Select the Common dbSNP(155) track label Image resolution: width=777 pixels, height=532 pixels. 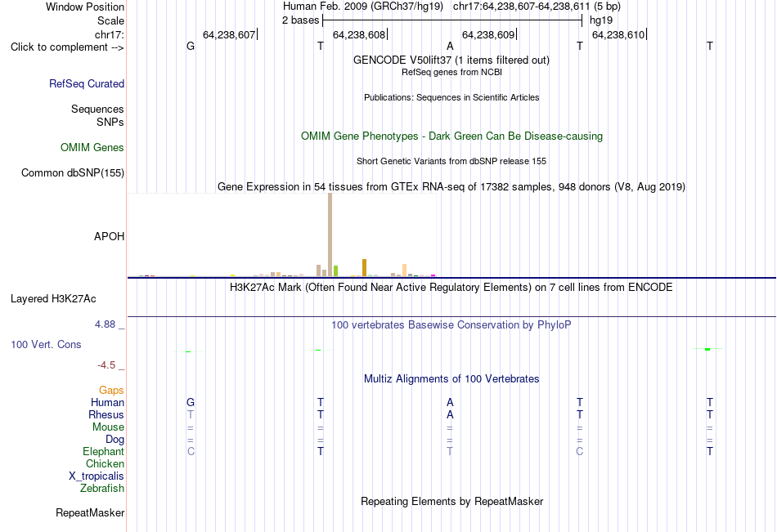[73, 173]
